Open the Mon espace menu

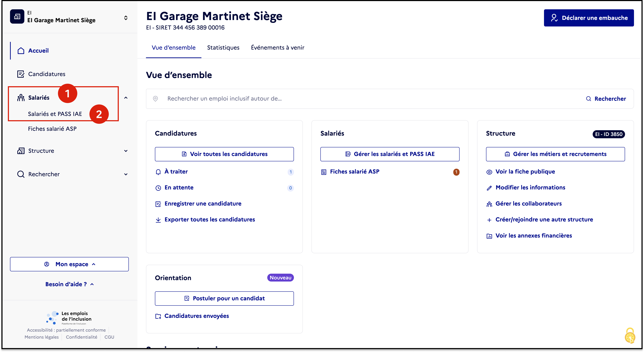[x=69, y=264]
